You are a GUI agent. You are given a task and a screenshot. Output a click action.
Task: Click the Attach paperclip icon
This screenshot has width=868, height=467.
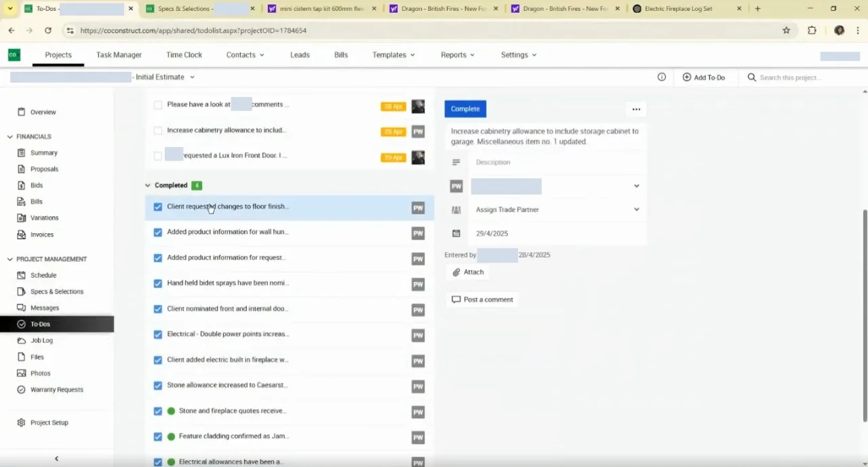coord(456,272)
